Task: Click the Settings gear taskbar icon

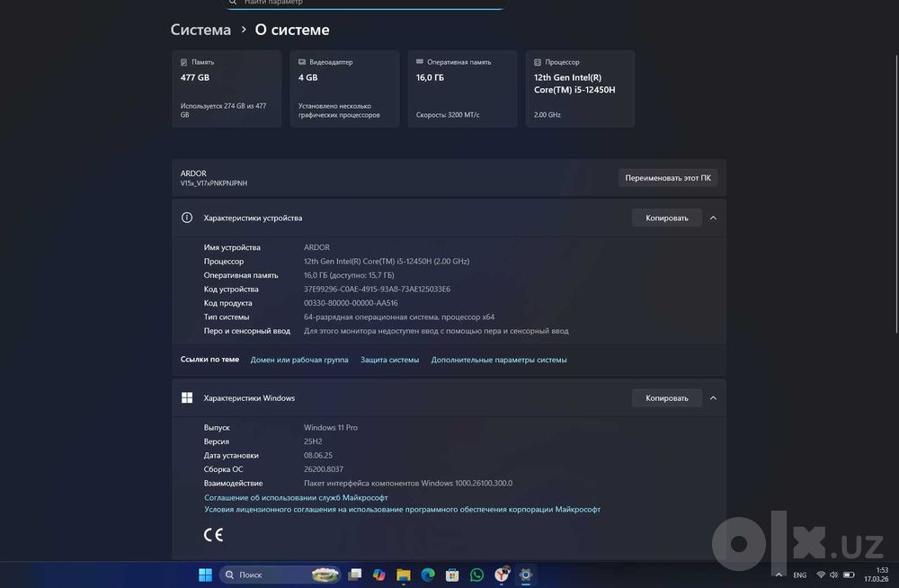Action: [x=526, y=575]
